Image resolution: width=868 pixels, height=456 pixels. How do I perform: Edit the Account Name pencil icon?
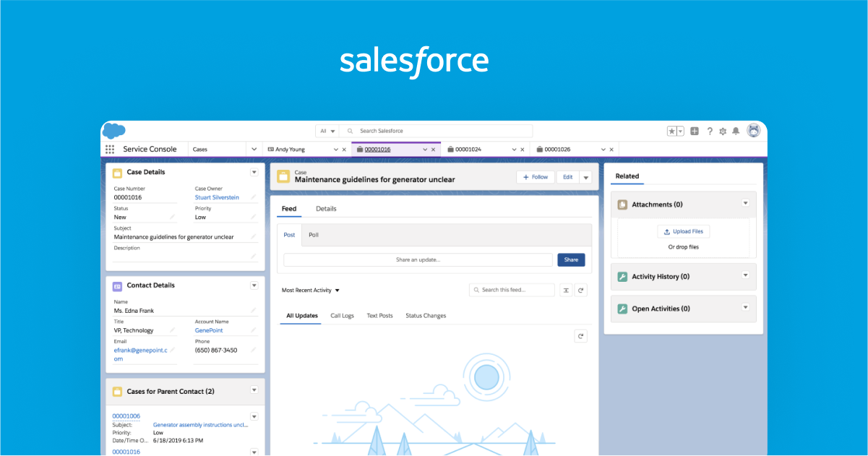pyautogui.click(x=254, y=330)
